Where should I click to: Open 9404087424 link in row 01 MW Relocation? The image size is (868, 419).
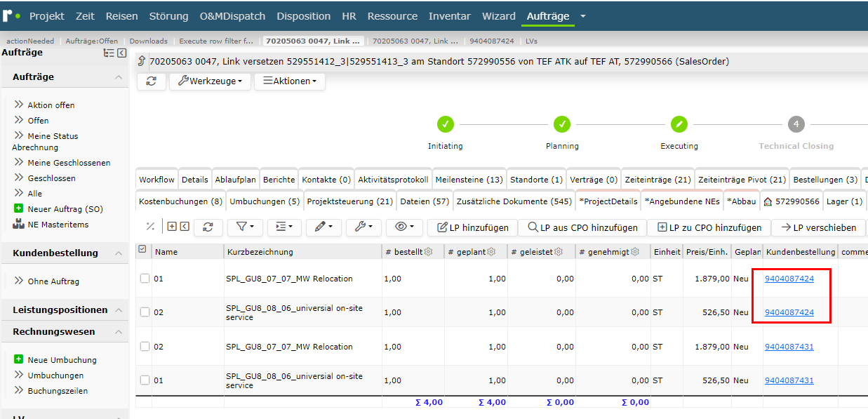tap(789, 279)
